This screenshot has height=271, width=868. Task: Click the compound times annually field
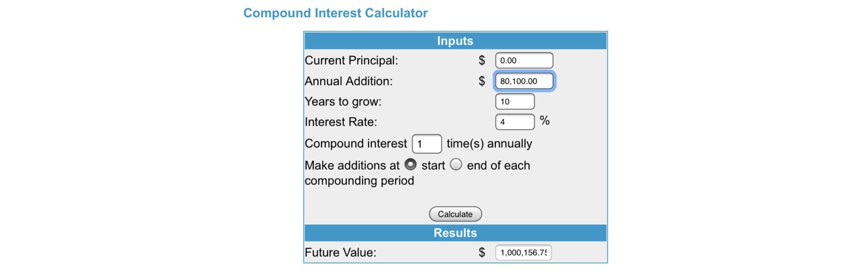[427, 144]
